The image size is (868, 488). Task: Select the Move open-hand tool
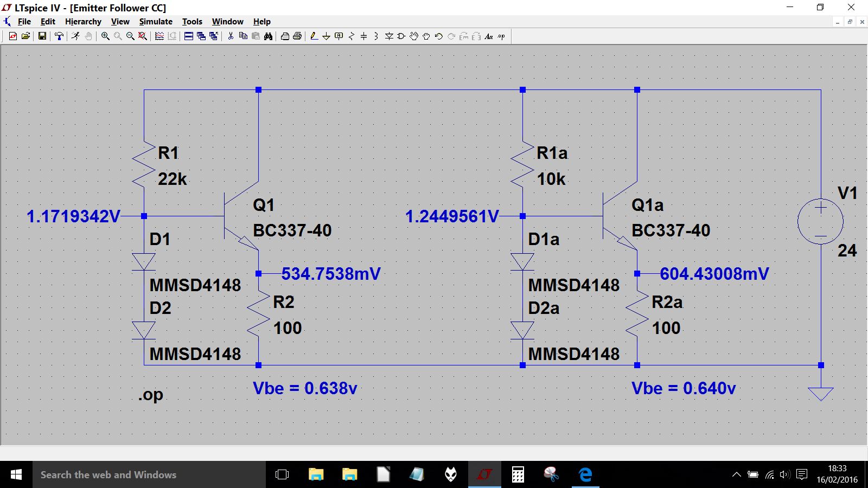coord(414,36)
